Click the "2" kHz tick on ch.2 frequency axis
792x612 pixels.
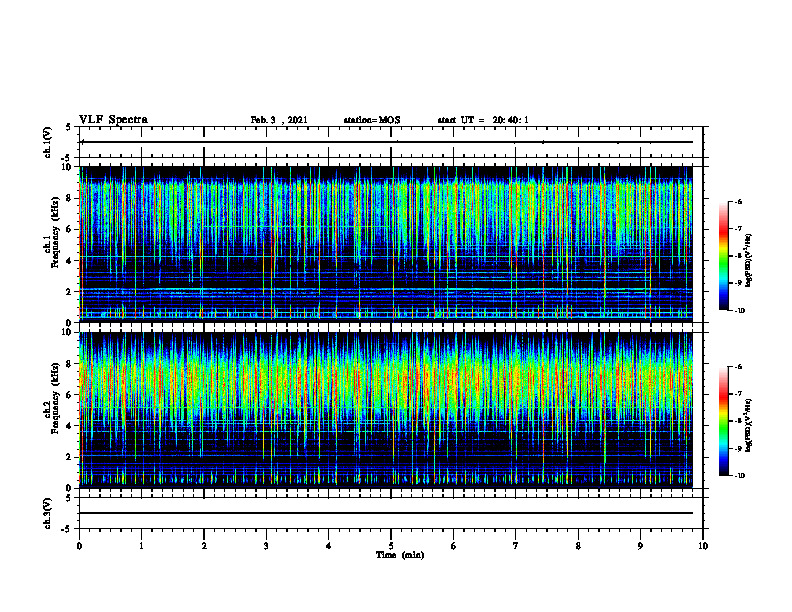[69, 457]
